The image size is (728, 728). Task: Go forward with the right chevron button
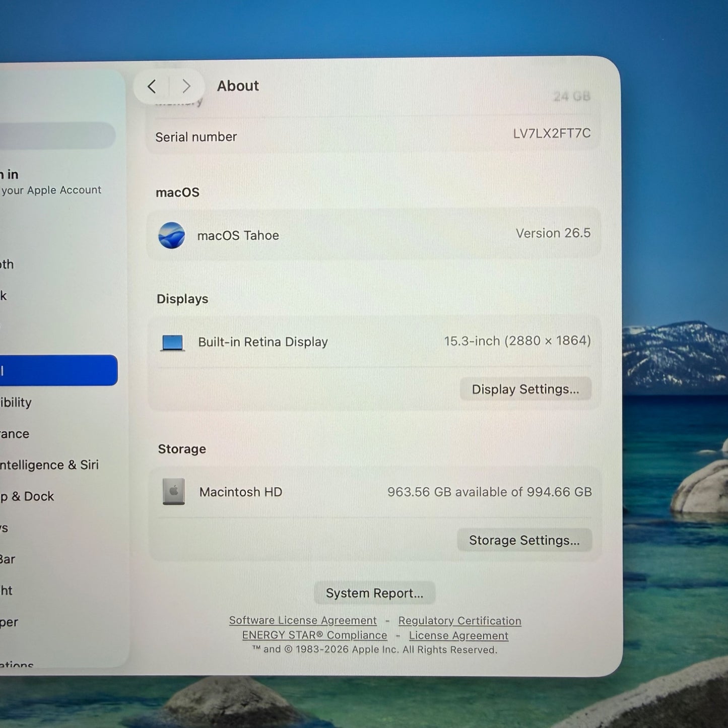coord(186,86)
